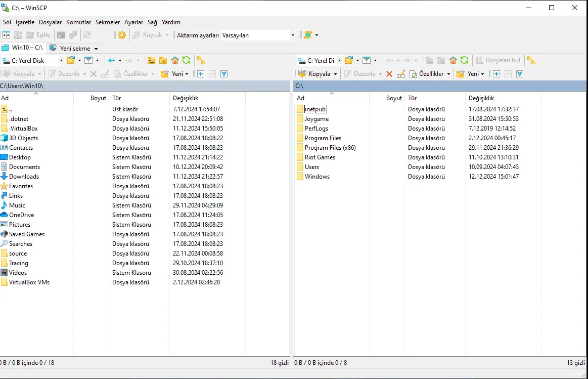Delete selected item with red X in right panel
The width and height of the screenshot is (588, 379).
coord(389,74)
